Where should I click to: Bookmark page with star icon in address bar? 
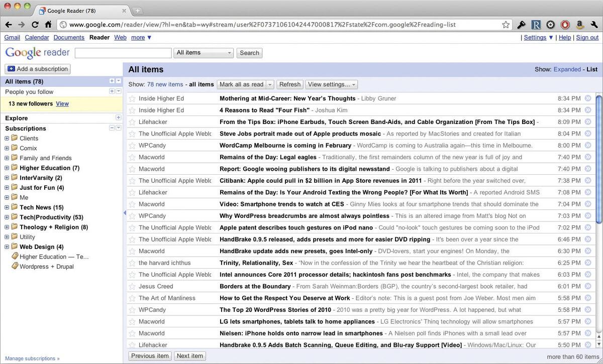pos(506,24)
